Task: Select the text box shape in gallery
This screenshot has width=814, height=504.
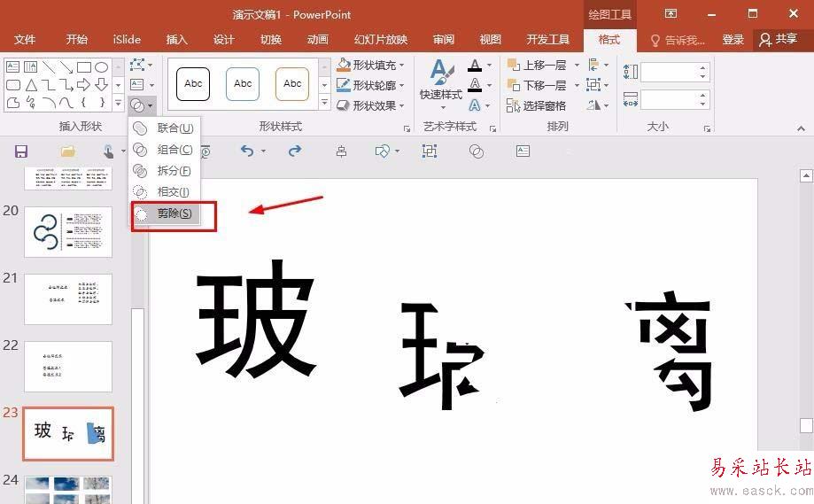Action: pyautogui.click(x=12, y=66)
